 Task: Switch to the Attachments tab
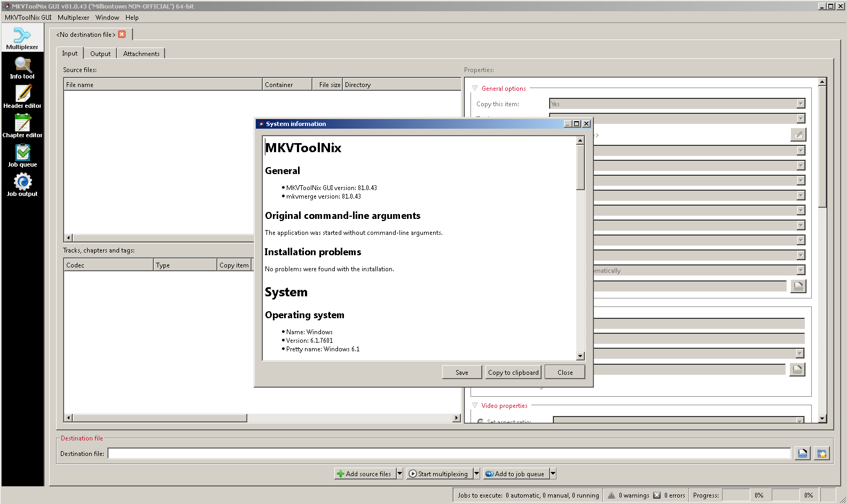click(141, 54)
